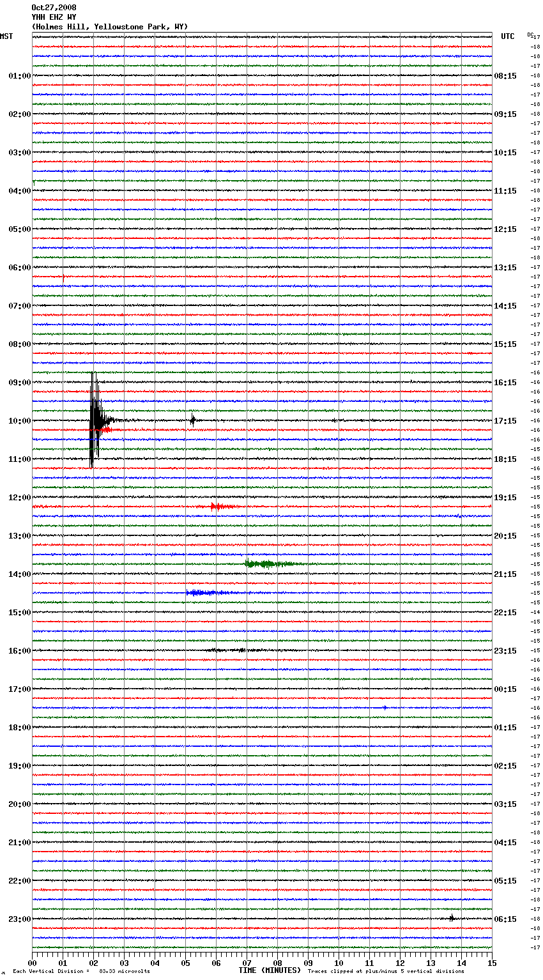Click the 00 minute axis tick label
The width and height of the screenshot is (543, 980).
click(x=32, y=963)
